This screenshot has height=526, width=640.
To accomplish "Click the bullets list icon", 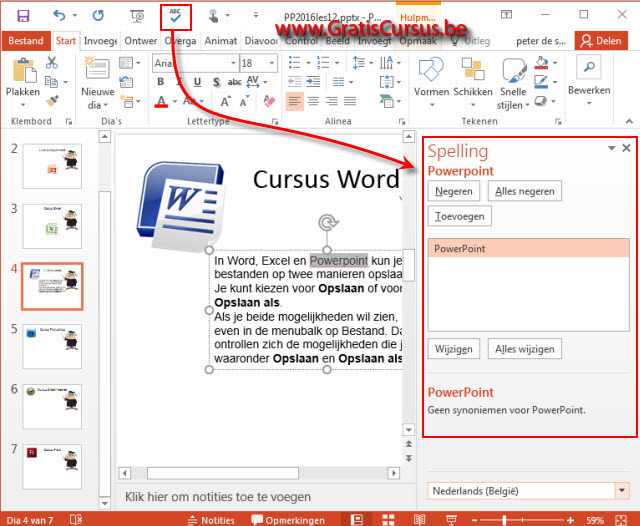I will tap(295, 63).
